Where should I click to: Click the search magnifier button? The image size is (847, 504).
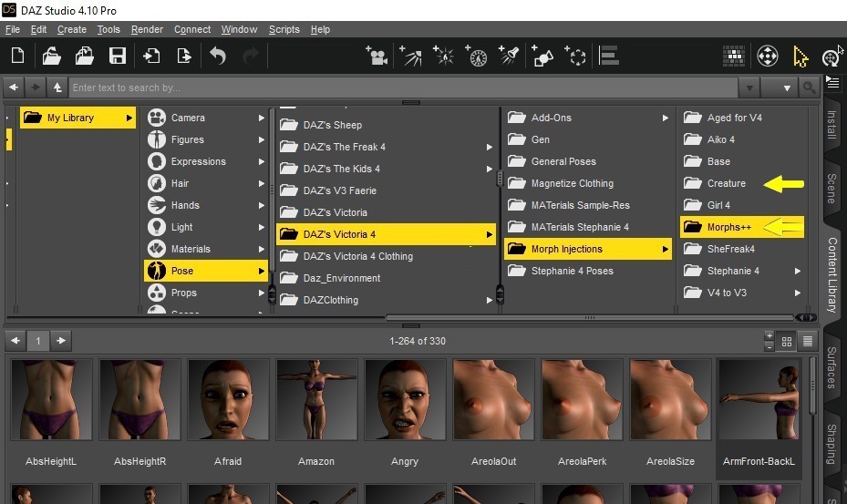point(809,87)
